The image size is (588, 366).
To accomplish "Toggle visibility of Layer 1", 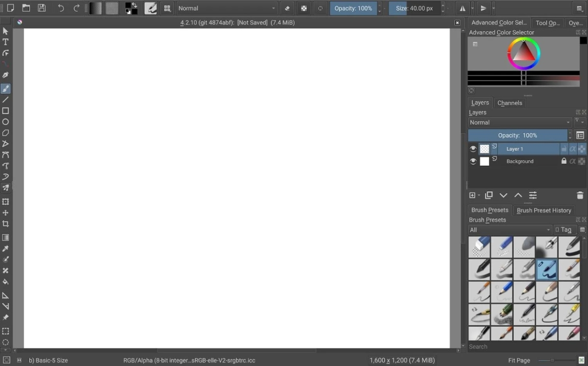I will pyautogui.click(x=473, y=148).
